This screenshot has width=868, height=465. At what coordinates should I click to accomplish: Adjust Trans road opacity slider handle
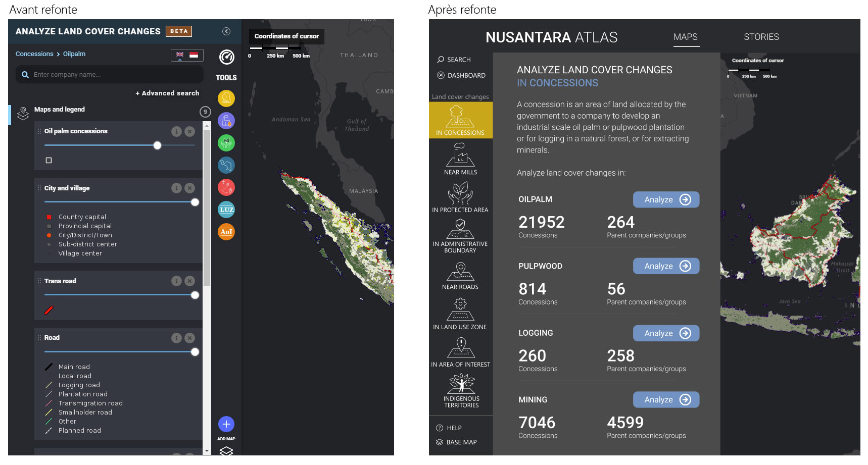(195, 295)
